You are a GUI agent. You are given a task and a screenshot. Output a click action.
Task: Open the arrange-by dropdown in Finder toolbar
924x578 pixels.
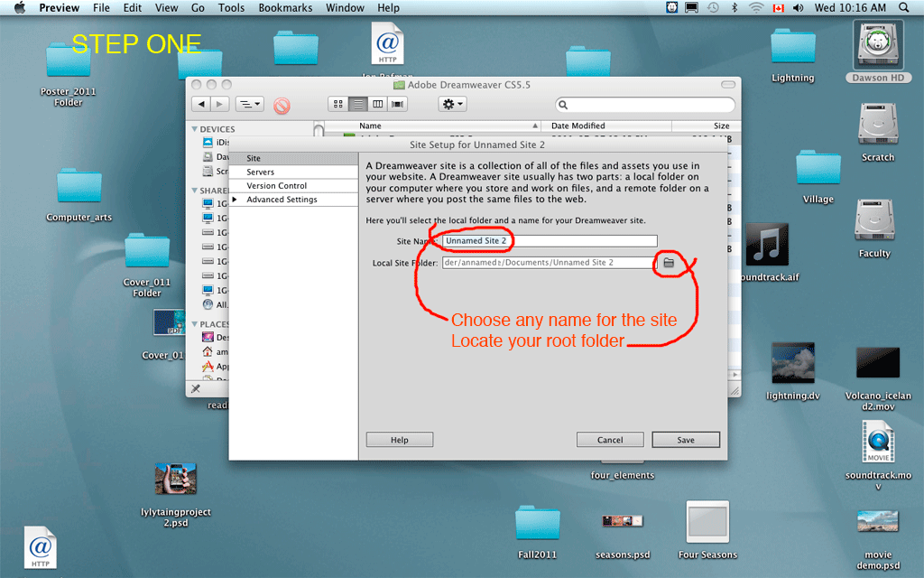250,105
